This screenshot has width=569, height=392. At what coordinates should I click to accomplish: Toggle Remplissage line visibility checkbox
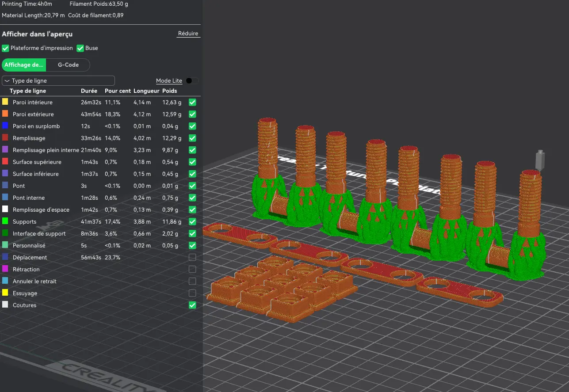192,138
